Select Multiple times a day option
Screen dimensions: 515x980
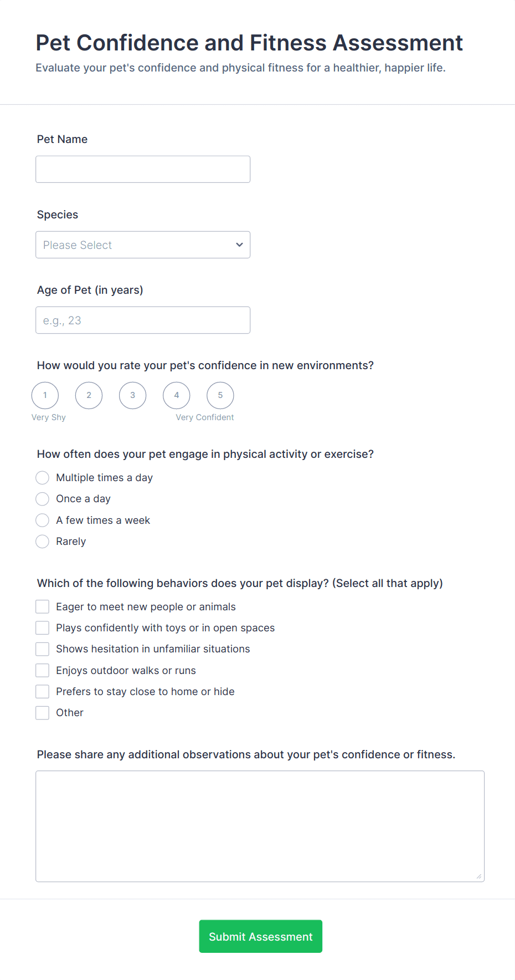click(x=43, y=478)
